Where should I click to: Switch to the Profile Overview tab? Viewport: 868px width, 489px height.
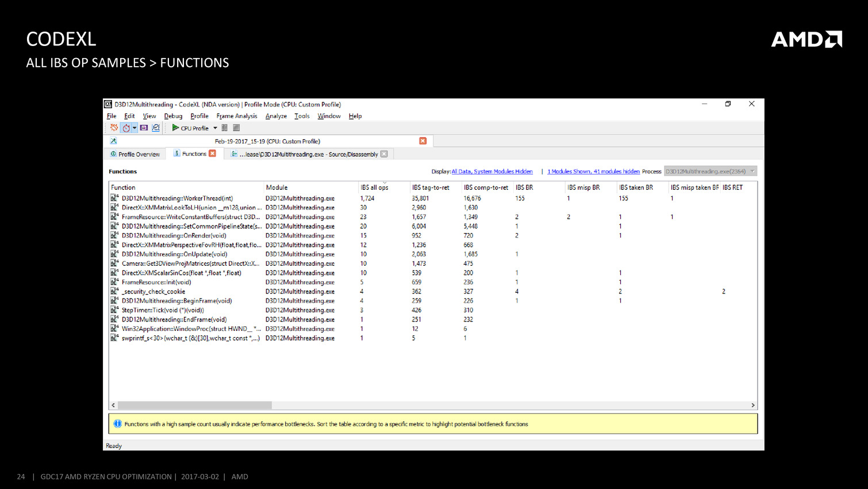tap(135, 154)
